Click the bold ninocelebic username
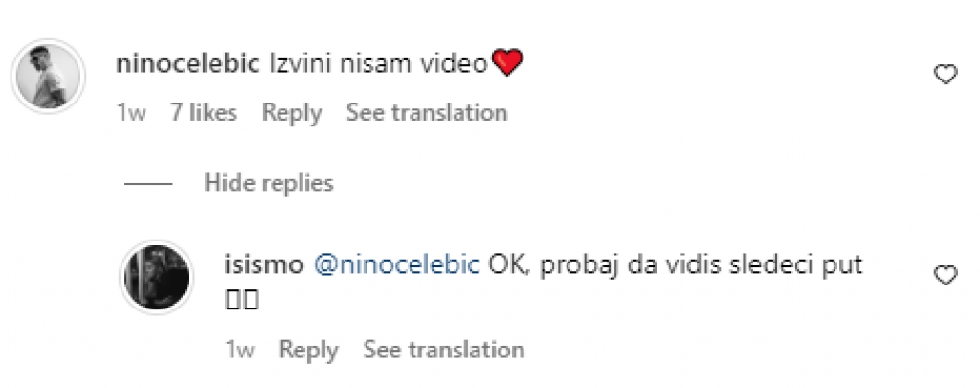This screenshot has height=388, width=980. [187, 64]
